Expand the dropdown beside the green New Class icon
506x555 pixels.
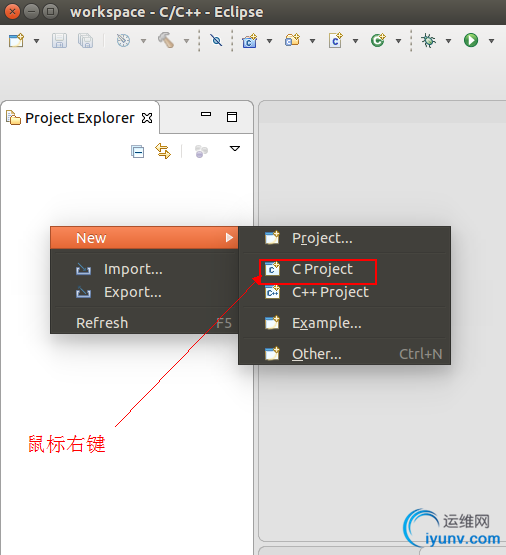(398, 41)
